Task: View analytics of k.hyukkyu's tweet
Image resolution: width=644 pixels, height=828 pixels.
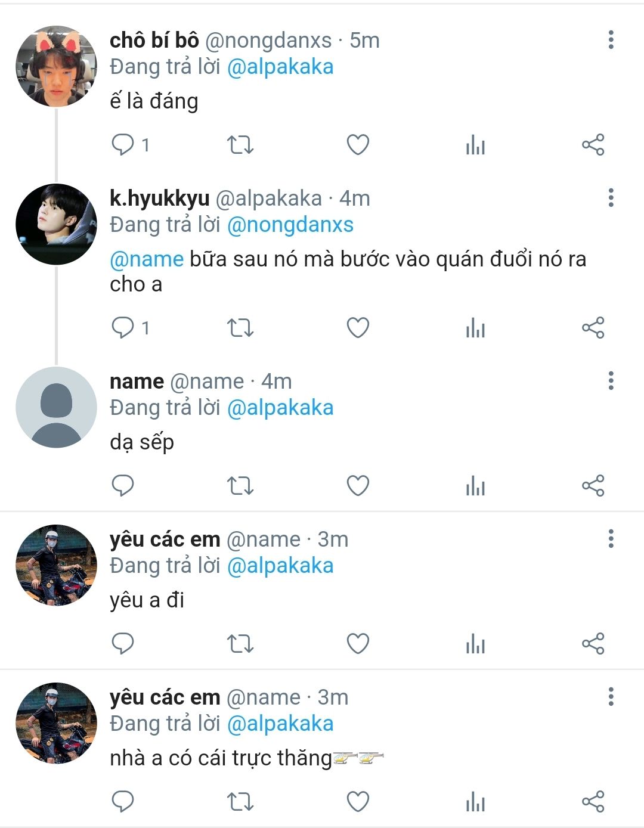Action: [x=475, y=328]
